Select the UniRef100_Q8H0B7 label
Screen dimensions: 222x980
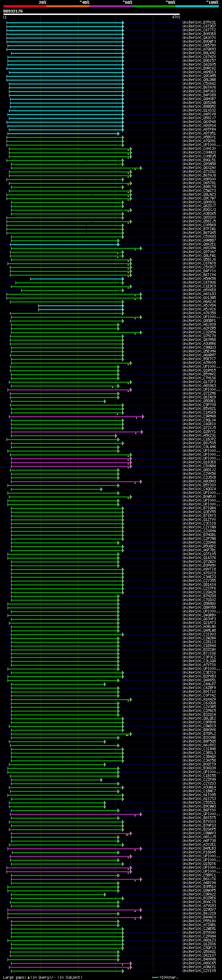199,99
